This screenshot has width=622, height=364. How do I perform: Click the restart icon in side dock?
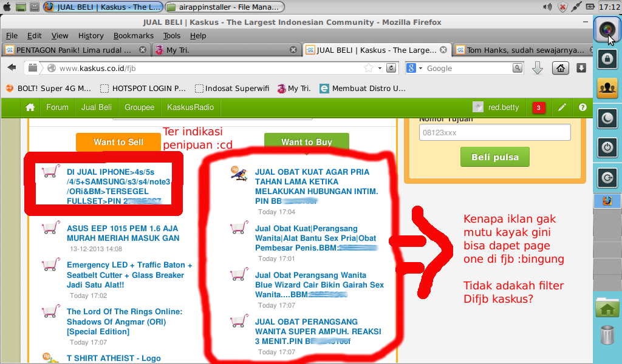[x=607, y=177]
